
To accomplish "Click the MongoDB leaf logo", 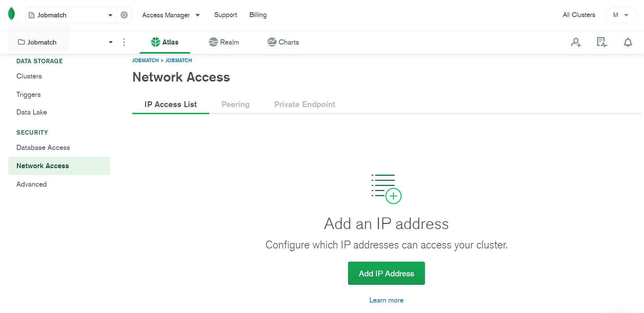I will pos(12,14).
